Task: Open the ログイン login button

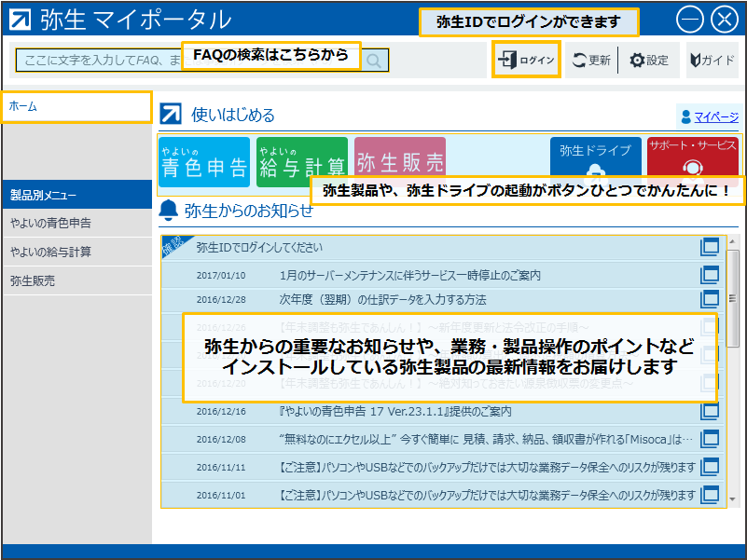Action: pyautogui.click(x=526, y=60)
